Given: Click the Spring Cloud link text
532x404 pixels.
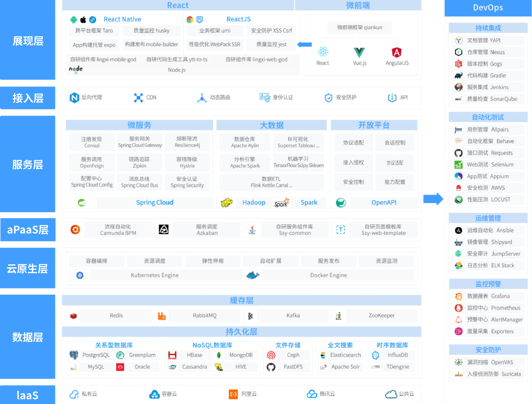Looking at the screenshot, I should point(155,202).
